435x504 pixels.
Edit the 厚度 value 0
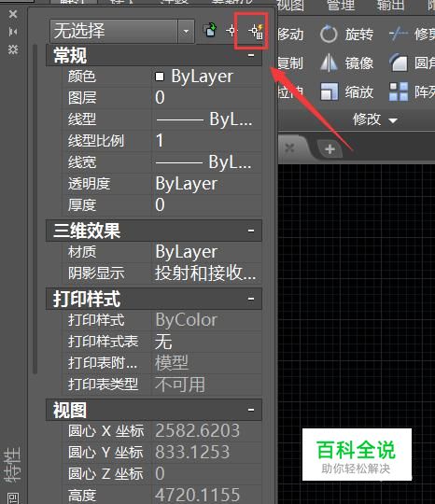(206, 204)
